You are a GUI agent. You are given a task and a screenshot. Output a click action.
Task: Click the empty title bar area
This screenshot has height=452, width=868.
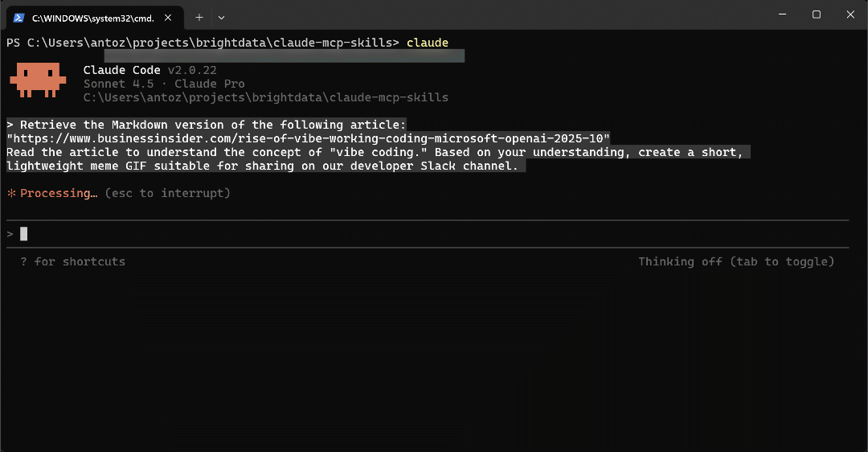pos(482,14)
